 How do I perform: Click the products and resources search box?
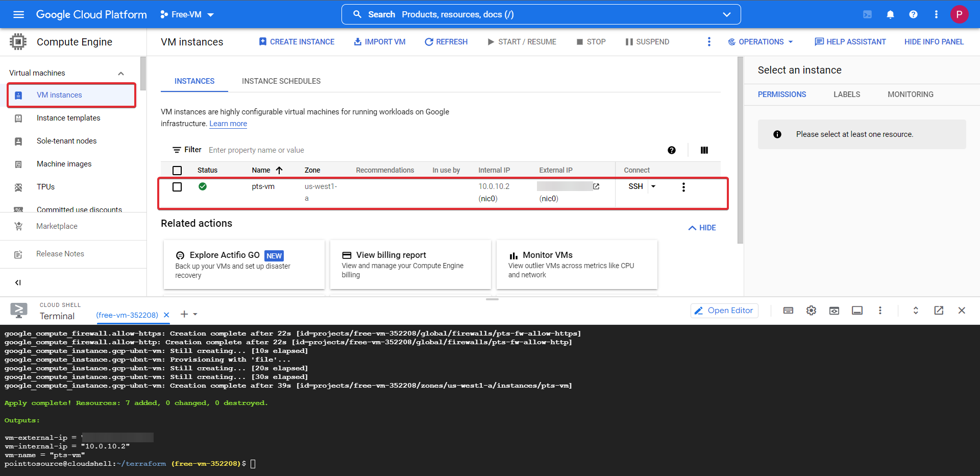pyautogui.click(x=541, y=14)
